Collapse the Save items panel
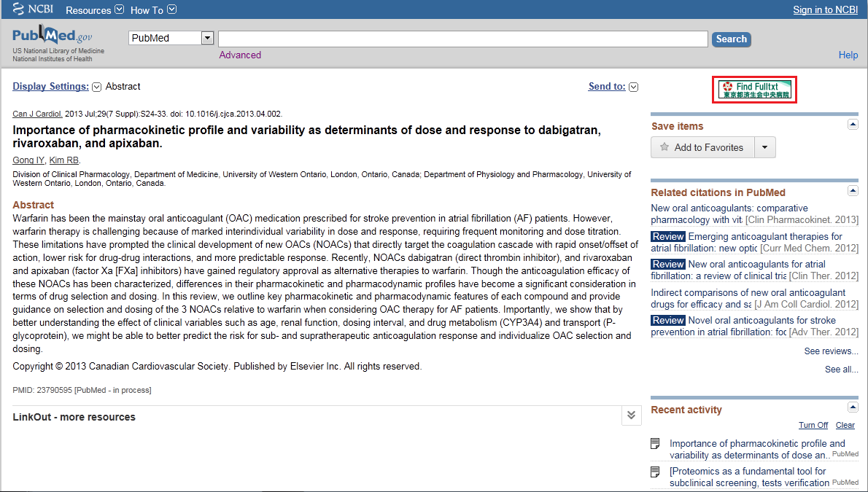Image resolution: width=868 pixels, height=492 pixels. (853, 125)
